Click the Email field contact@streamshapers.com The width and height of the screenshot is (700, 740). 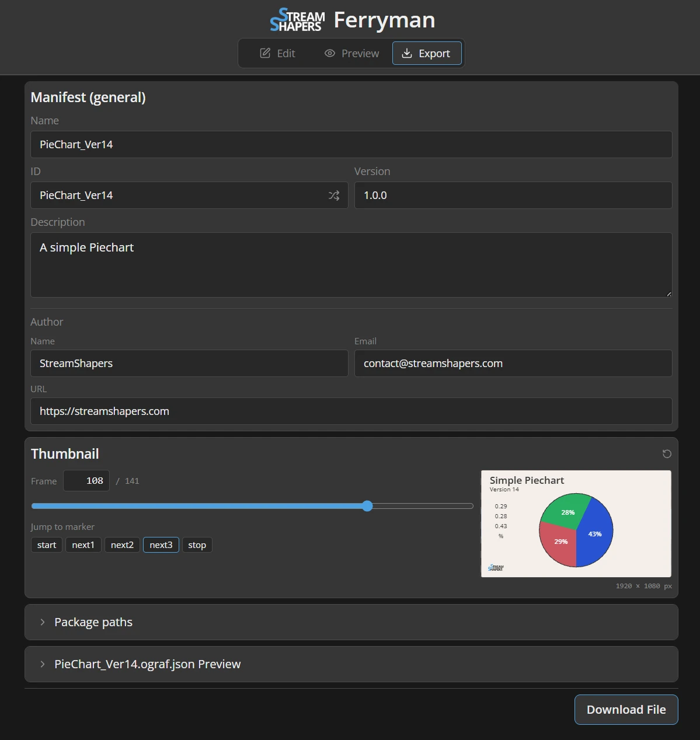tap(513, 364)
